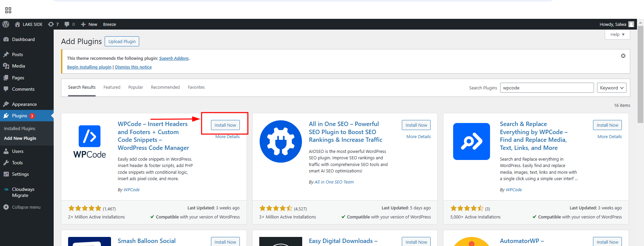644x246 pixels.
Task: Install the WPCode plugin now
Action: (x=225, y=125)
